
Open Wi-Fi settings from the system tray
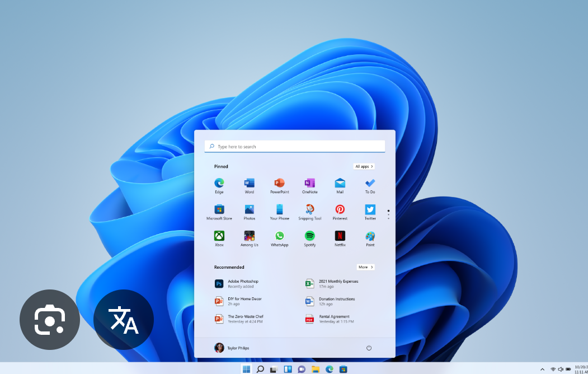click(x=553, y=369)
